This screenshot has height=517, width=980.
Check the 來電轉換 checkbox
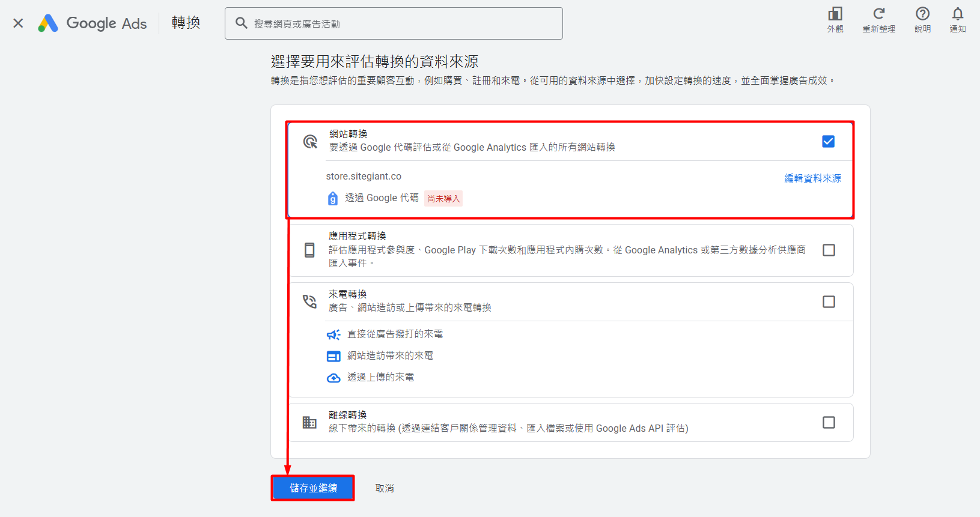pos(829,301)
